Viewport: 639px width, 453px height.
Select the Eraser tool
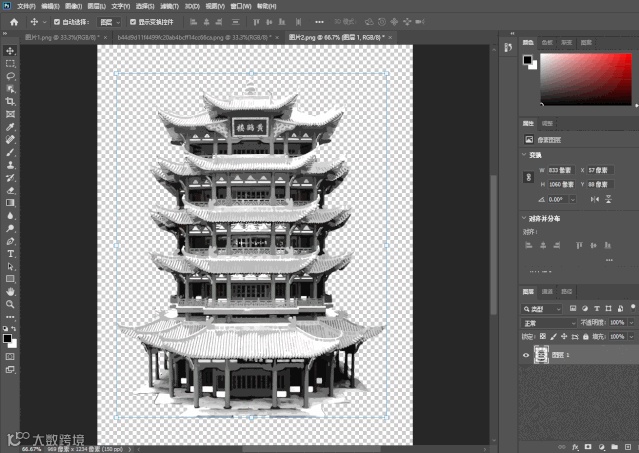click(10, 190)
